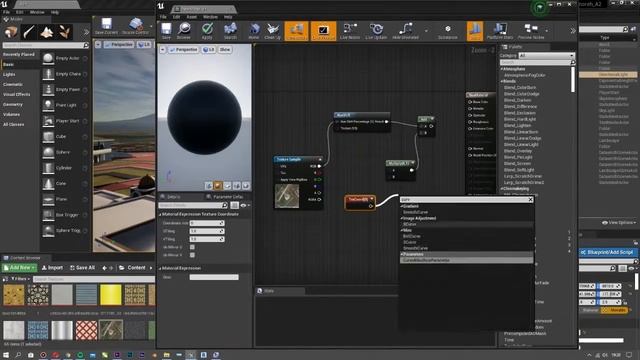Screen dimensions: 640x360
Task: Select the Cube shape in placement list
Action: point(65,136)
